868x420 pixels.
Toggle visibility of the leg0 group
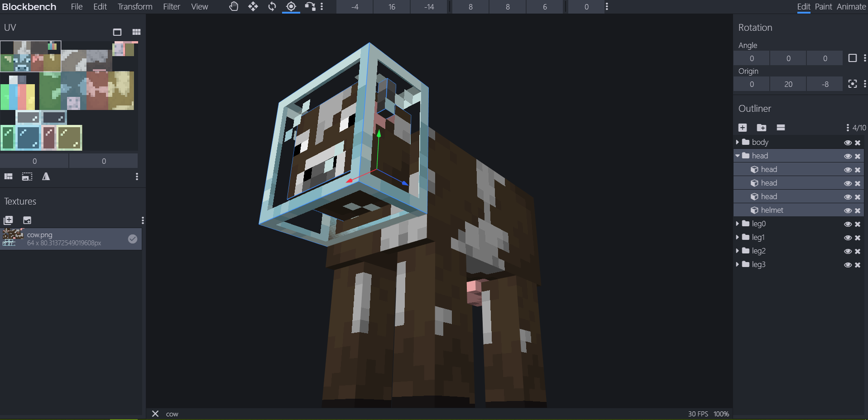(x=848, y=224)
